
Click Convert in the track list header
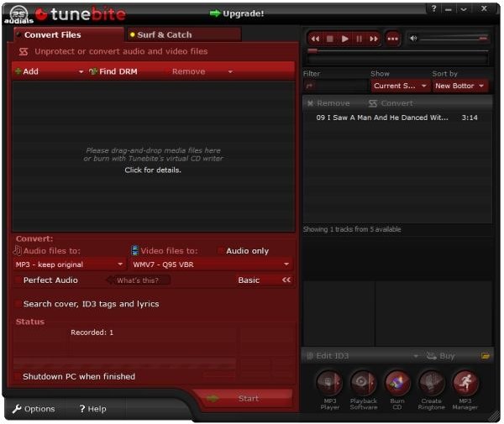[x=391, y=103]
